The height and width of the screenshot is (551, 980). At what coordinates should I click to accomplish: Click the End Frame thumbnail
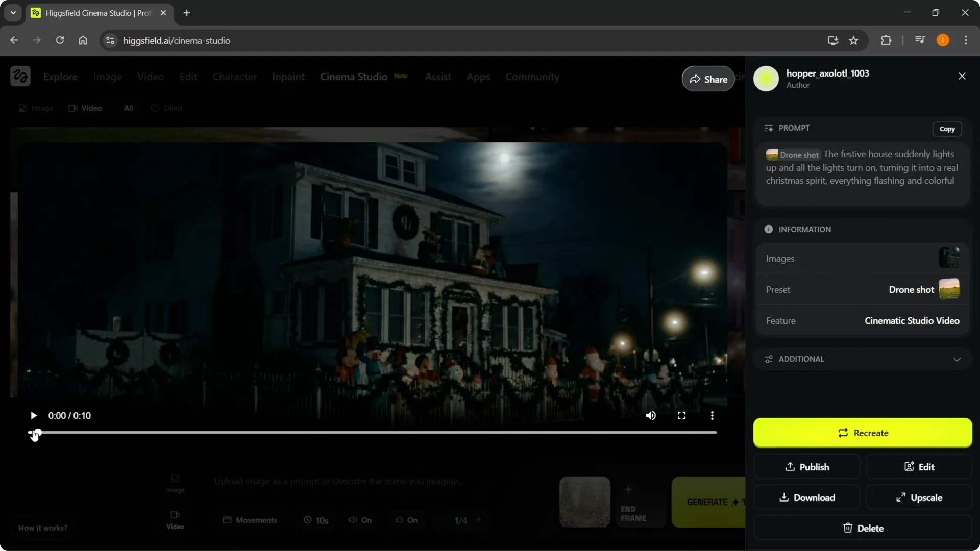coord(640,502)
